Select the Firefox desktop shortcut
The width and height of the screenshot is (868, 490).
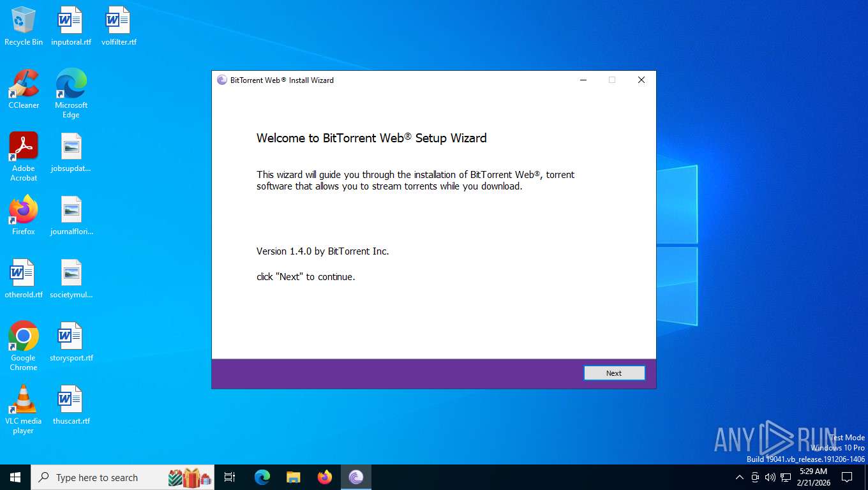(24, 216)
